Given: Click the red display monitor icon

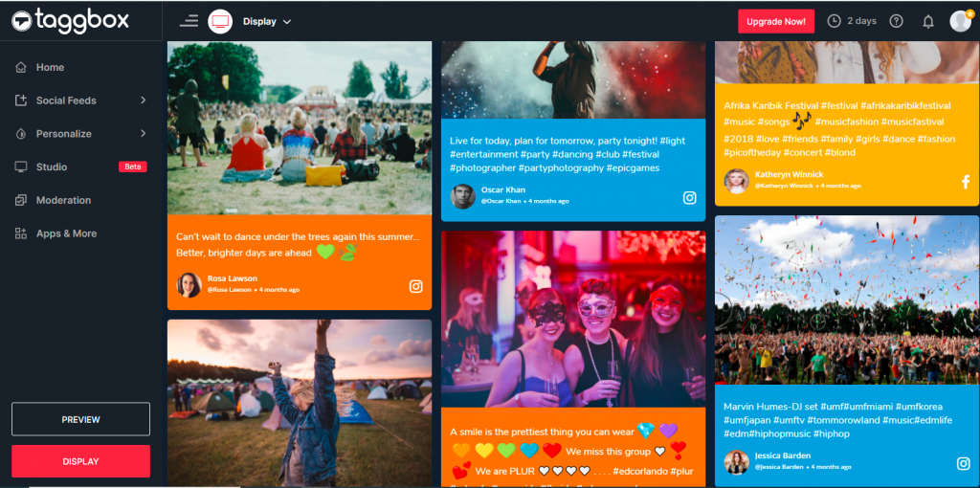Looking at the screenshot, I should tap(220, 21).
